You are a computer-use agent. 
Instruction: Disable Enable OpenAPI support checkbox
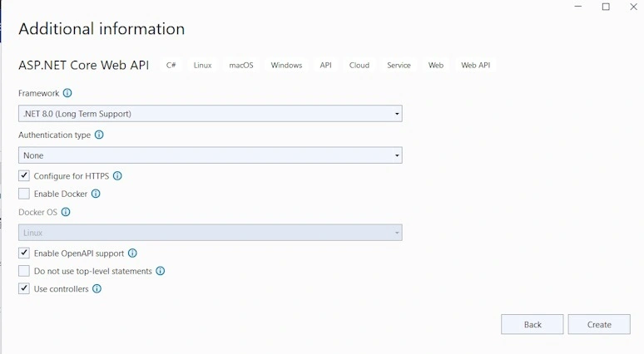[x=24, y=253]
